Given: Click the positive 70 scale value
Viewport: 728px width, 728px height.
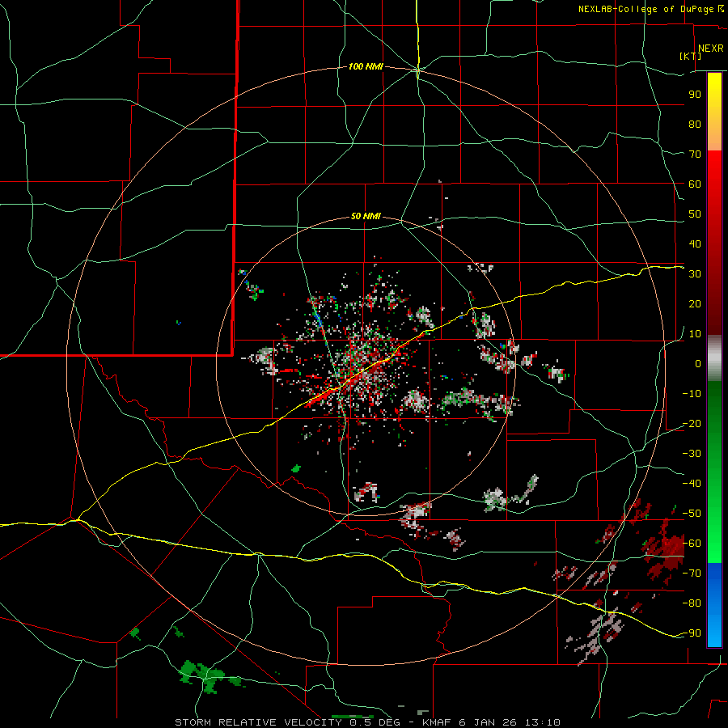Looking at the screenshot, I should [695, 154].
